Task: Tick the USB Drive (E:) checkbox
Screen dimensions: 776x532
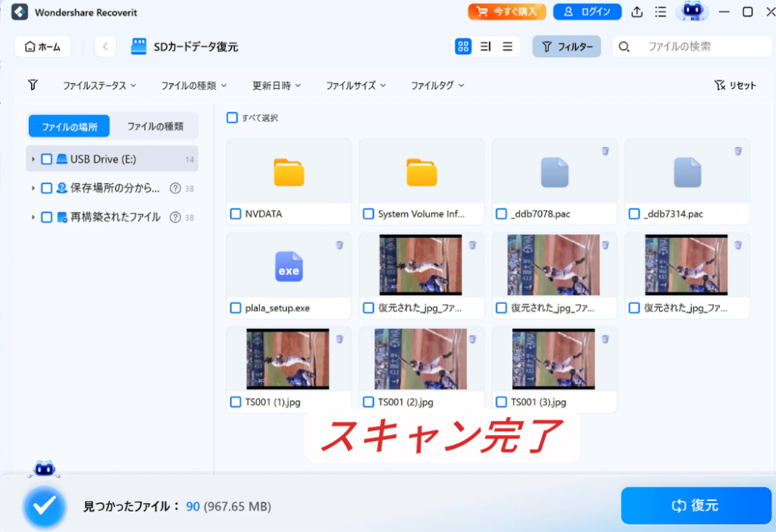Action: (x=47, y=159)
